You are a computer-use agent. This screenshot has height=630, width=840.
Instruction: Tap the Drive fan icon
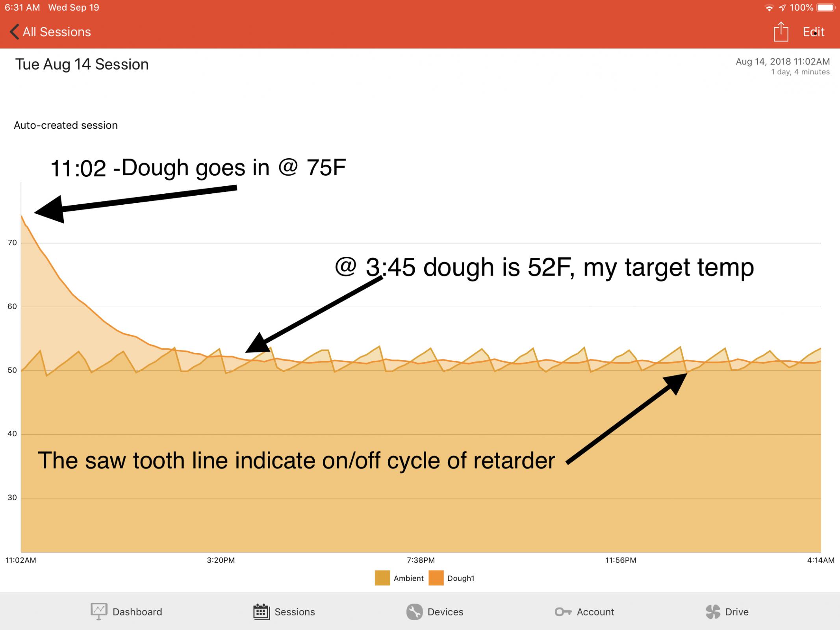click(x=713, y=611)
